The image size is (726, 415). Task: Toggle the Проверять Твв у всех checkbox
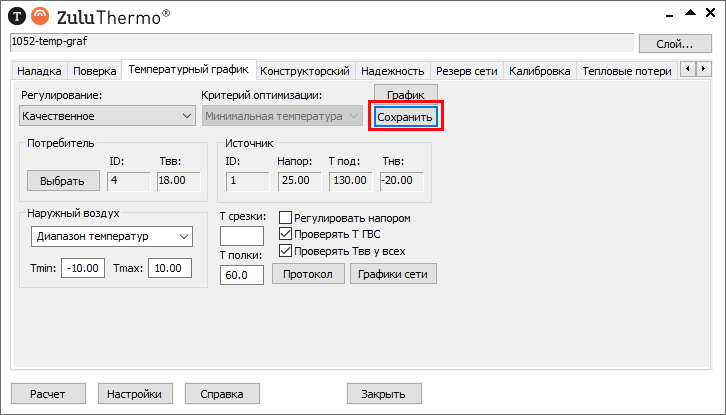pos(286,251)
